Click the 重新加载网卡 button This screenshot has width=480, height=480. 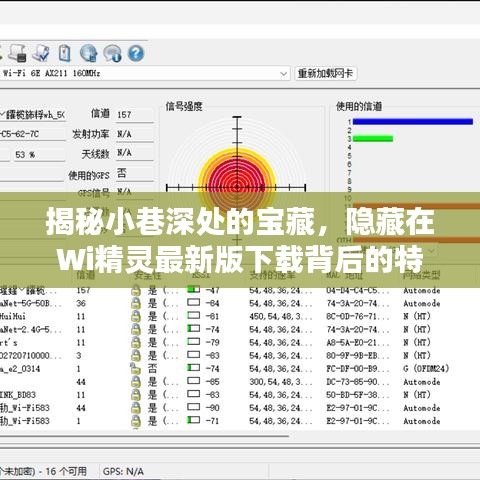click(326, 73)
